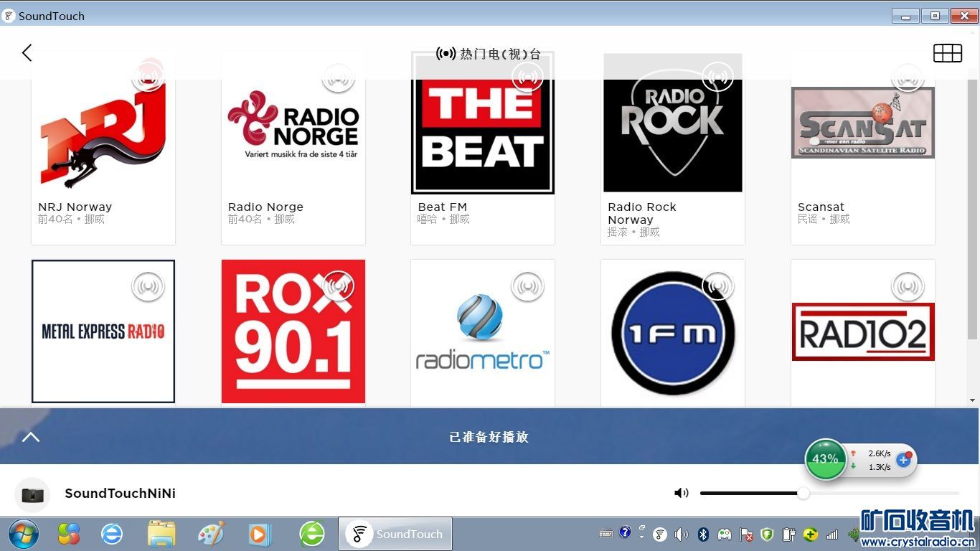Click broadcast icon on ROX 90.1 card
This screenshot has width=980, height=551.
pyautogui.click(x=338, y=286)
